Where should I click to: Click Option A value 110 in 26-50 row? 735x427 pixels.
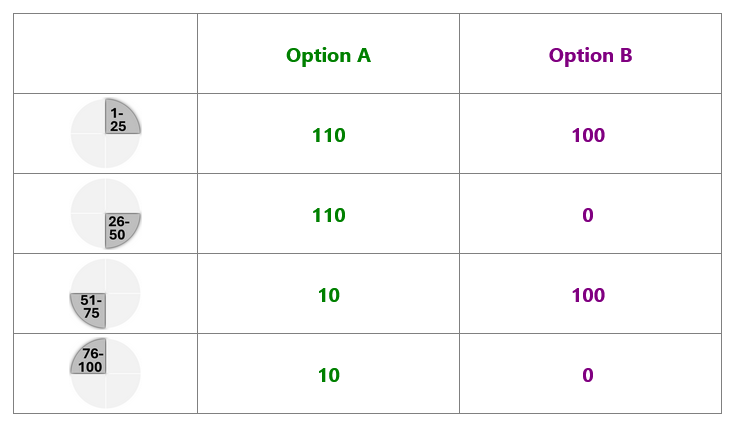(x=329, y=215)
